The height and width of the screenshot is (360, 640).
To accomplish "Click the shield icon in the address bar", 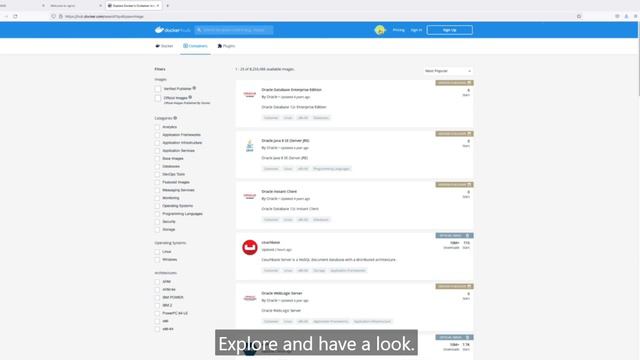I will click(x=53, y=16).
